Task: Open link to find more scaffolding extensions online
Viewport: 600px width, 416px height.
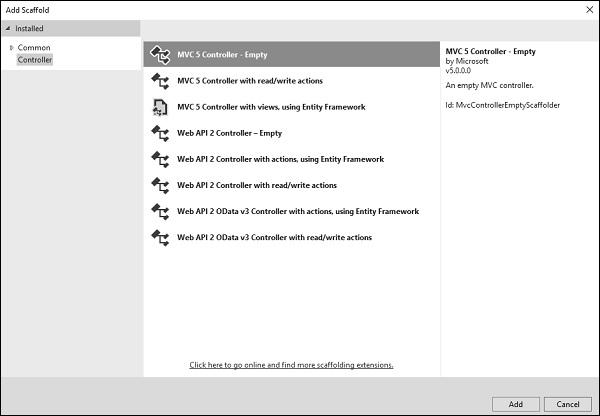Action: tap(291, 365)
